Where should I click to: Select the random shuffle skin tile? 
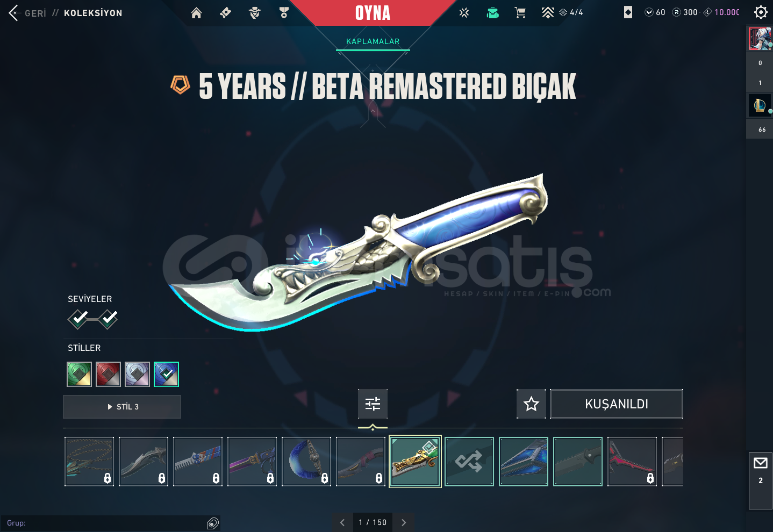tap(469, 462)
